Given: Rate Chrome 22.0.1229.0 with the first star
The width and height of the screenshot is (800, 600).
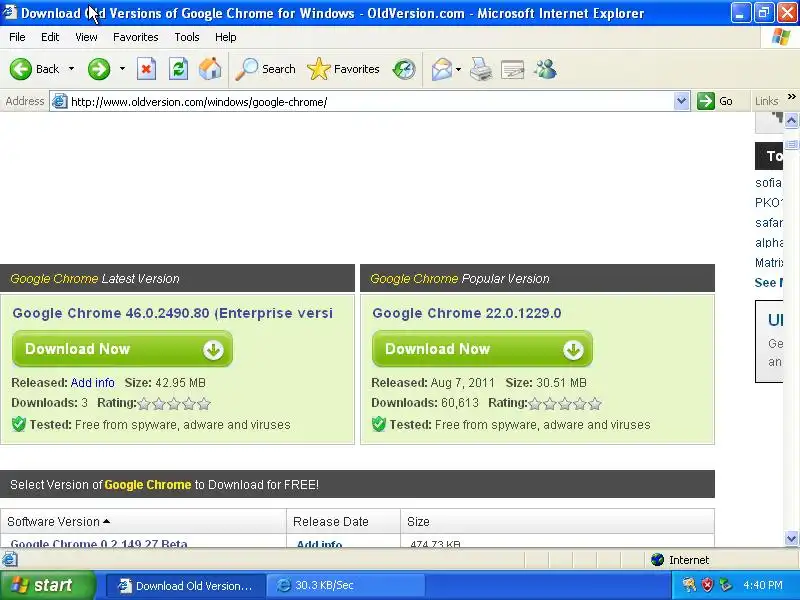Looking at the screenshot, I should 535,404.
